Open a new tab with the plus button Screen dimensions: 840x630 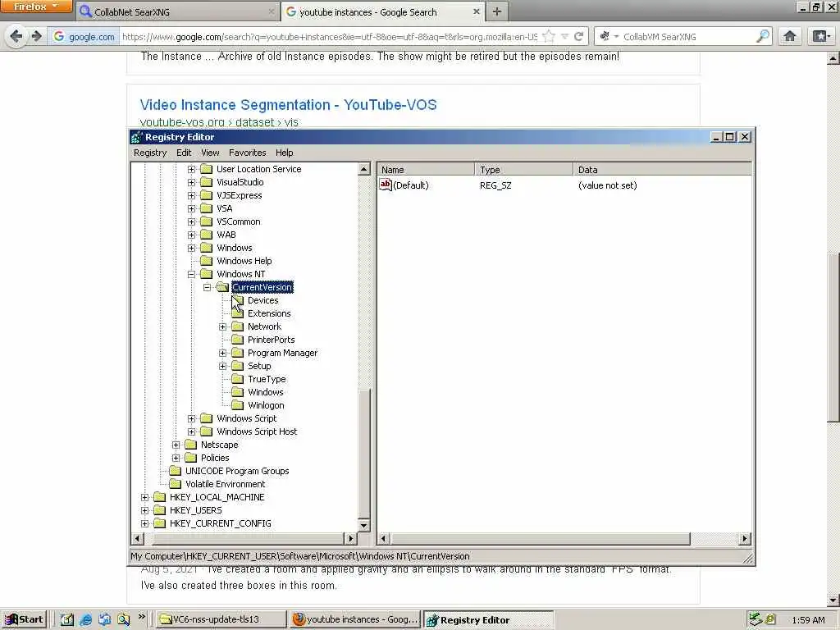[497, 11]
